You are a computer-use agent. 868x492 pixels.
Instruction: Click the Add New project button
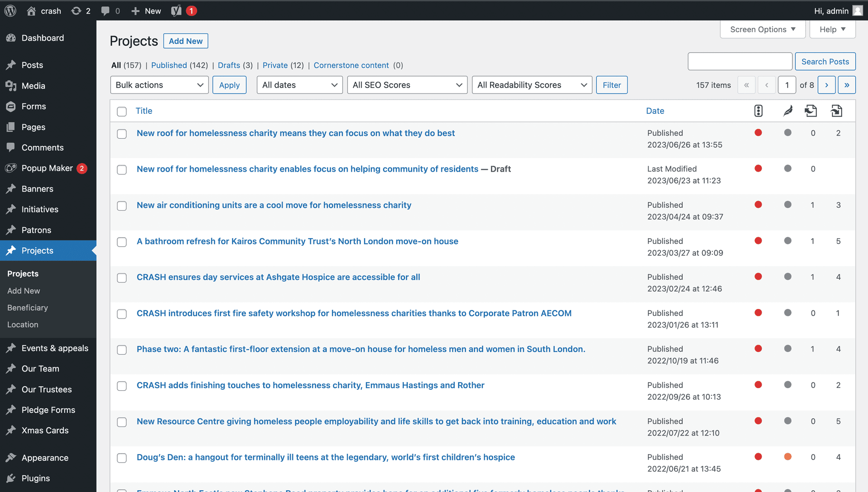point(185,41)
